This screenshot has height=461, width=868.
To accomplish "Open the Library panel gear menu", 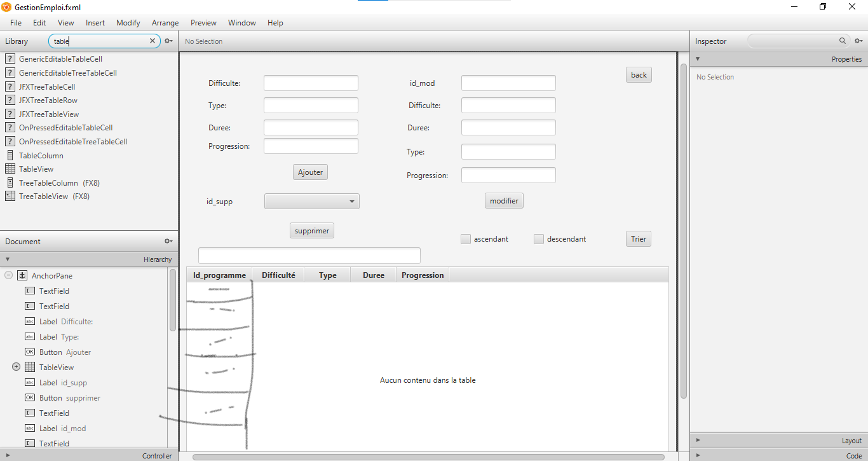I will tap(168, 40).
